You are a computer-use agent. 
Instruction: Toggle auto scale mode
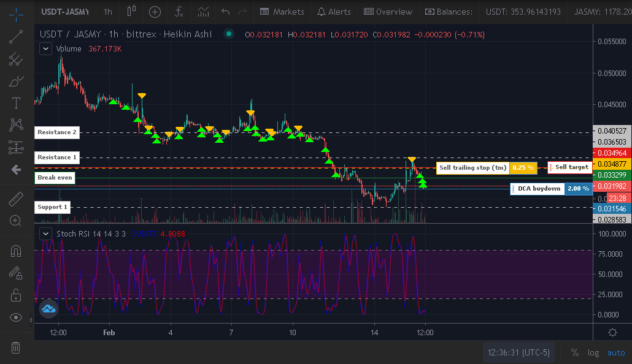pyautogui.click(x=616, y=353)
